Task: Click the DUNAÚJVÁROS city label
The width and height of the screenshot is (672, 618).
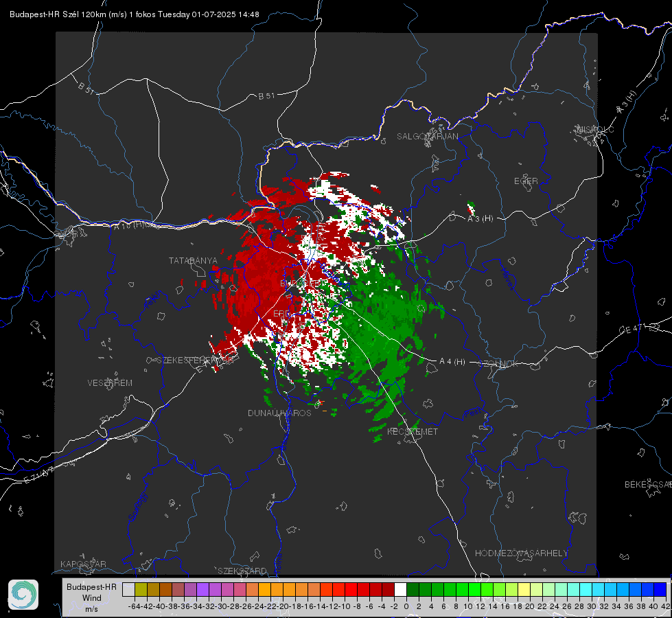Action: pyautogui.click(x=279, y=413)
